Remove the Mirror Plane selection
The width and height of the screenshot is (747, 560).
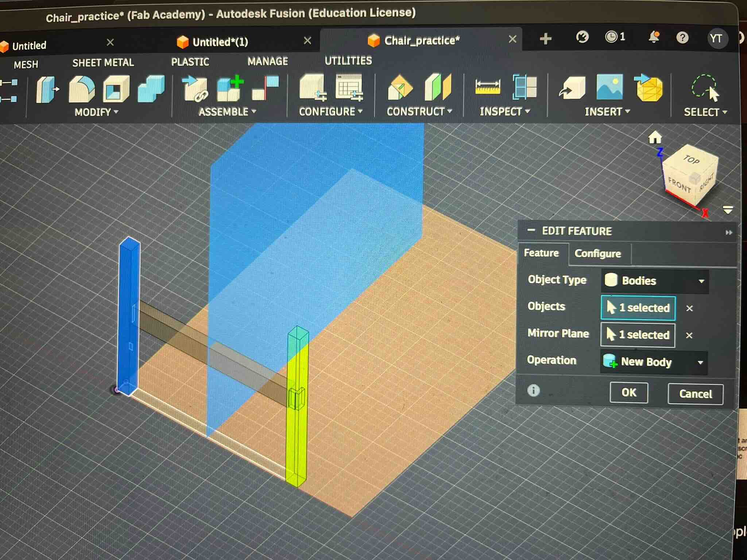coord(689,335)
